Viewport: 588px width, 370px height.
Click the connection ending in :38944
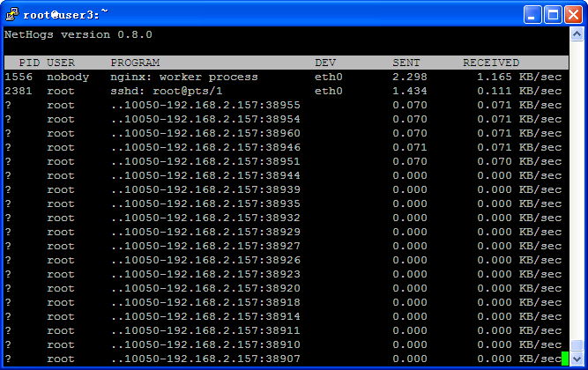point(205,175)
